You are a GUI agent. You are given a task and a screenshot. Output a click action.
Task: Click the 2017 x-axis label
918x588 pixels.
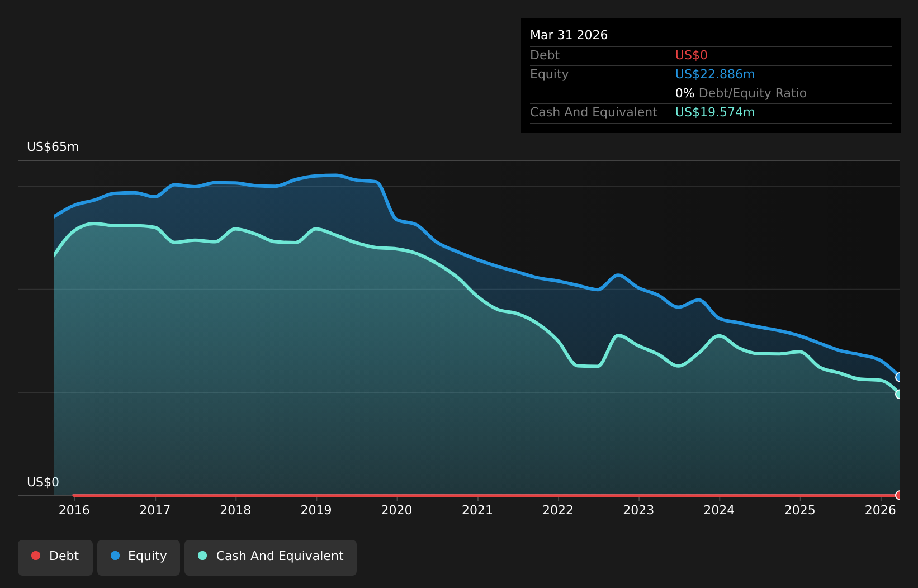click(x=155, y=510)
